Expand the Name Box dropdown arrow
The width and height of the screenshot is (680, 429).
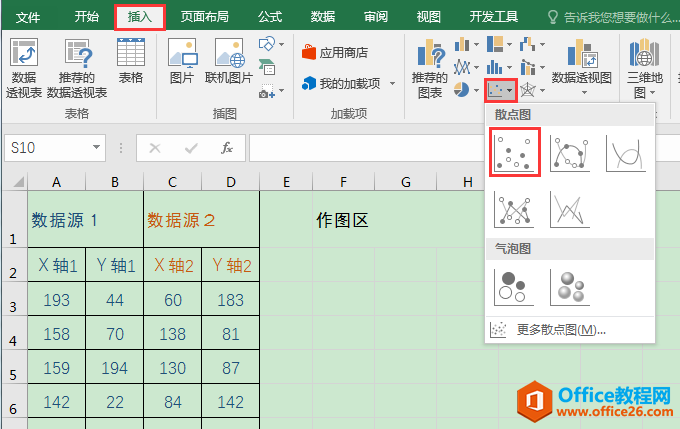96,148
